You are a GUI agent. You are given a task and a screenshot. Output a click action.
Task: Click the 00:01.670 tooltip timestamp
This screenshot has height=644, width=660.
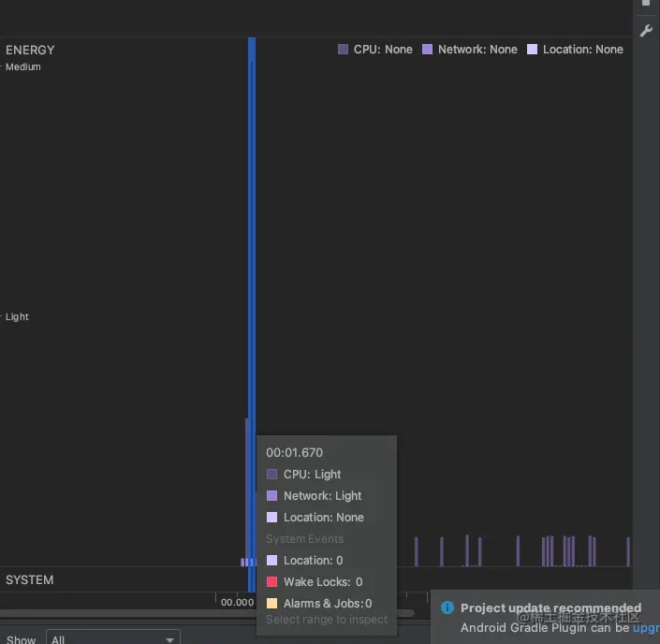click(294, 452)
